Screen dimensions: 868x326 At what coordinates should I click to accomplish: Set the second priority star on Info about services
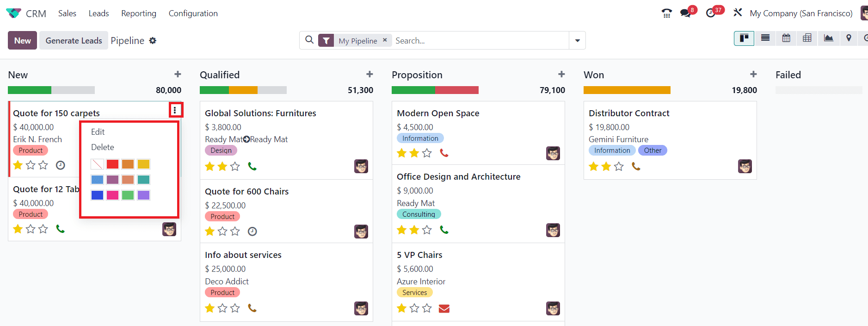click(222, 308)
